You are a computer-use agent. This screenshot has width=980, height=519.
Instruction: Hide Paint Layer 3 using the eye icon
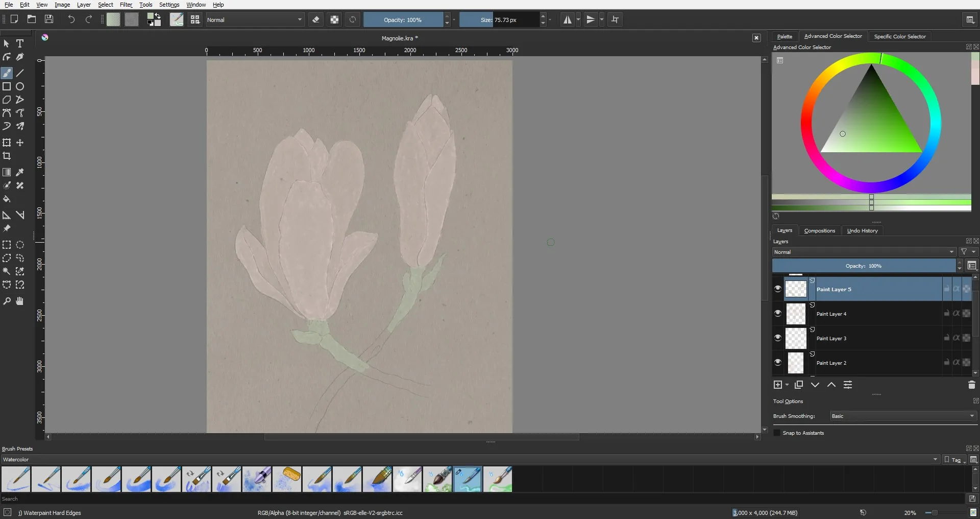coord(778,338)
